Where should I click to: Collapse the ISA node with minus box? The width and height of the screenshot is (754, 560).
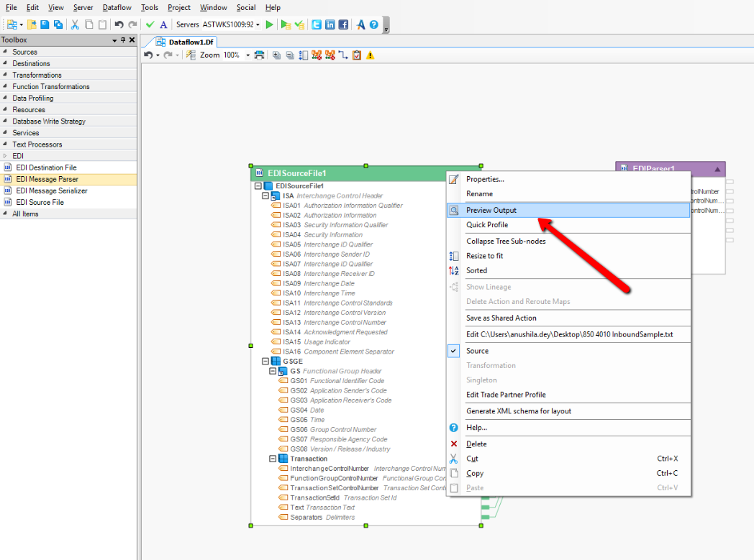(x=265, y=196)
